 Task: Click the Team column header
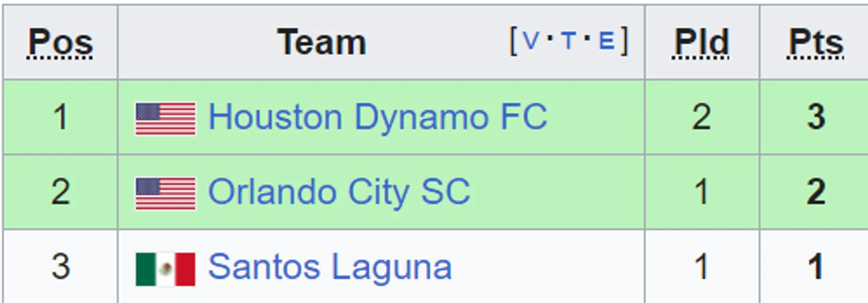tap(322, 42)
